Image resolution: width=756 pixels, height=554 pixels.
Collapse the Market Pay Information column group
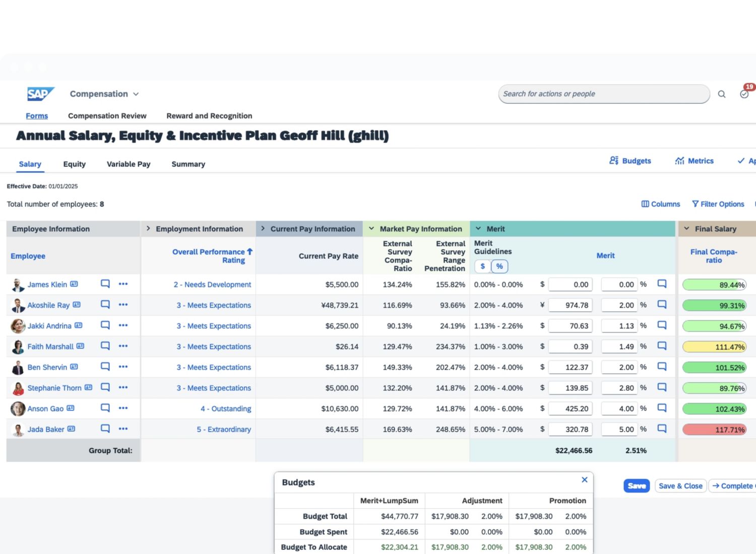(371, 229)
